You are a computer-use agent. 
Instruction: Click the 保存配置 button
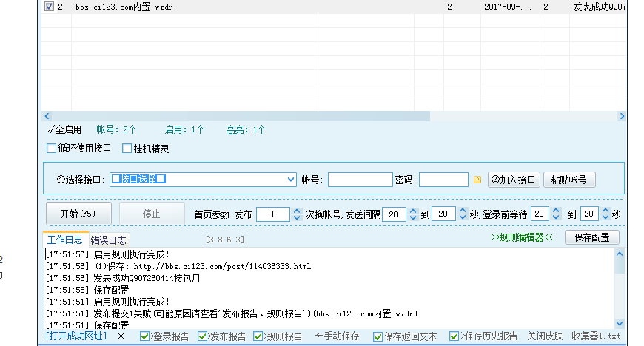pyautogui.click(x=592, y=237)
